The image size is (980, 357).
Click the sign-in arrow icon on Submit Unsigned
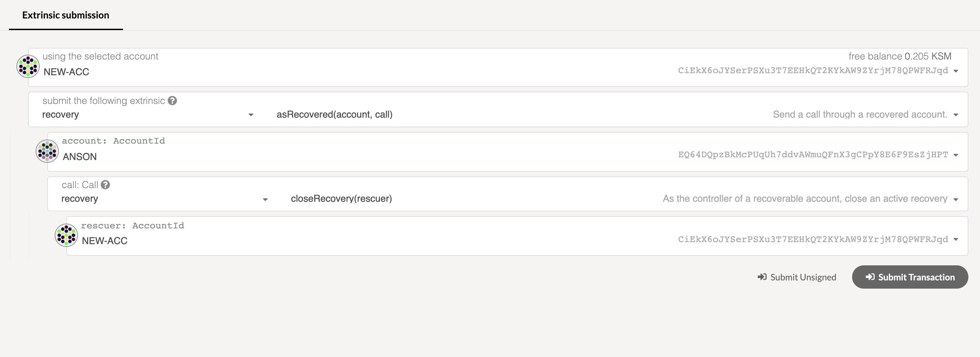(762, 277)
